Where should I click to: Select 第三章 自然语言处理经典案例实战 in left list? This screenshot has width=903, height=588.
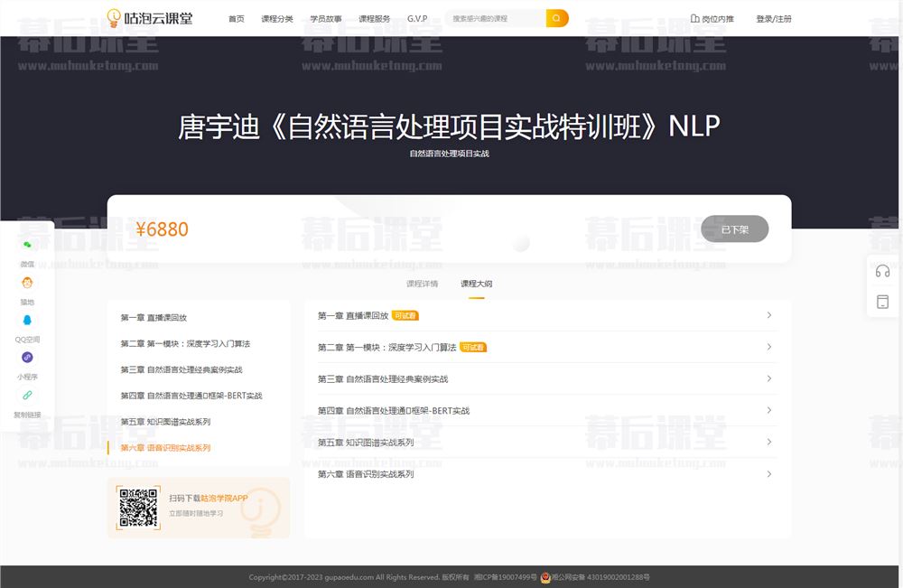[182, 369]
